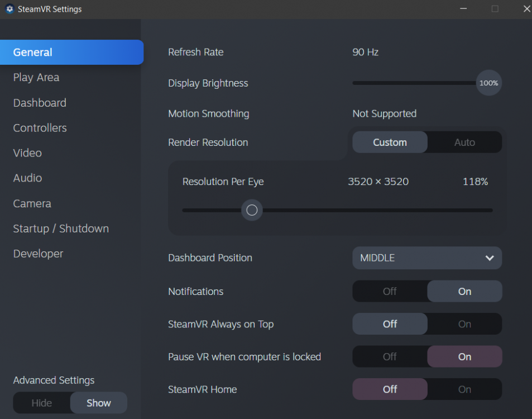Click the Dashboard Position dropdown chevron
Screen dimensions: 532x419
490,258
